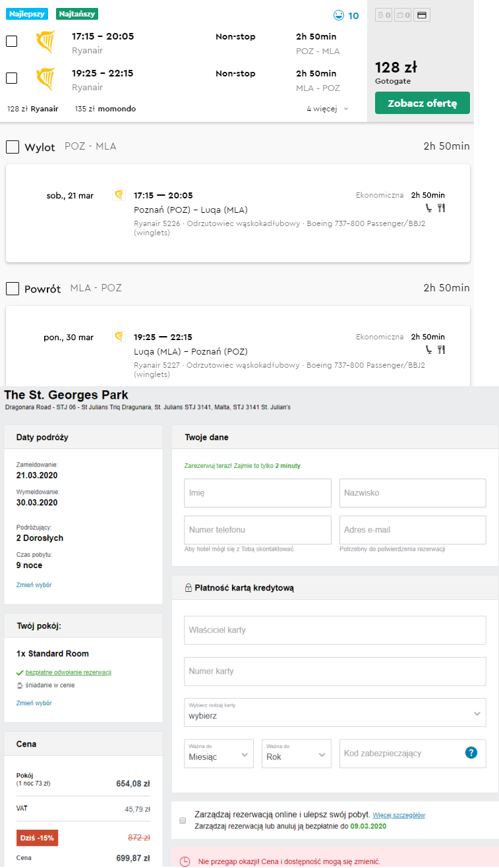The height and width of the screenshot is (868, 499).
Task: Select the Najlepszy tag
Action: [27, 14]
